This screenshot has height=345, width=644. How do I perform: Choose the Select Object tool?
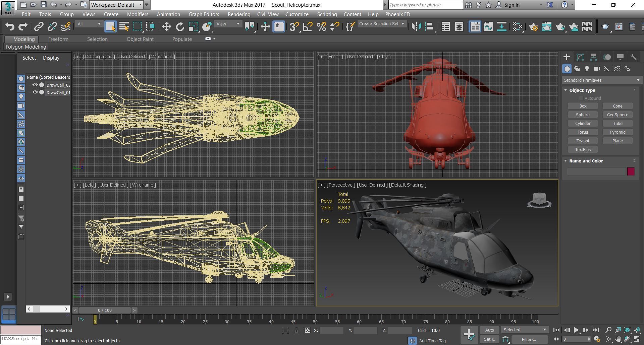pos(111,27)
